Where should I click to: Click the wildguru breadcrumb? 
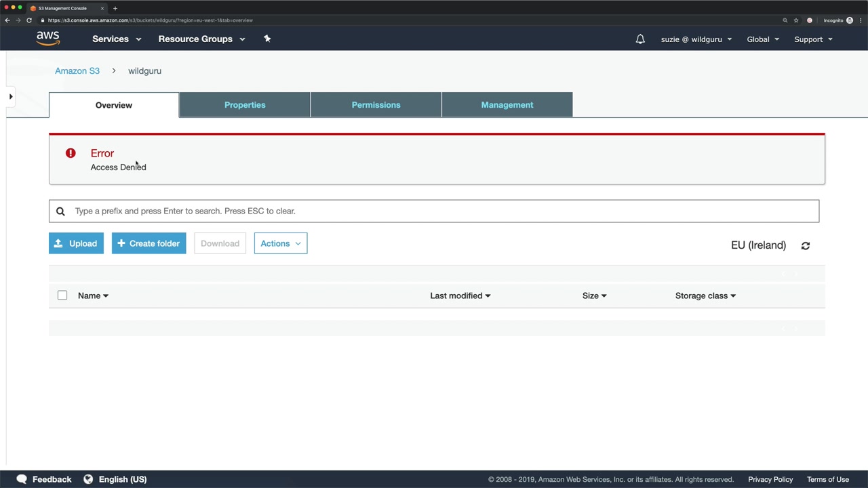(144, 70)
